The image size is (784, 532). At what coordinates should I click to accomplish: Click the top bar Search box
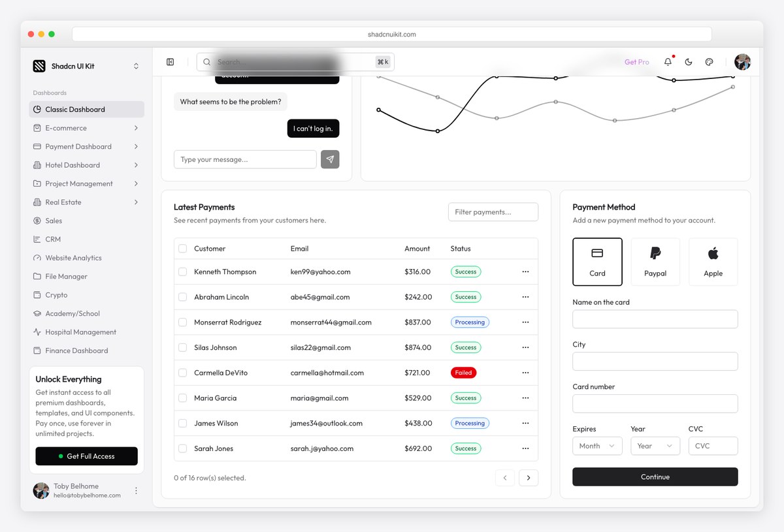295,62
